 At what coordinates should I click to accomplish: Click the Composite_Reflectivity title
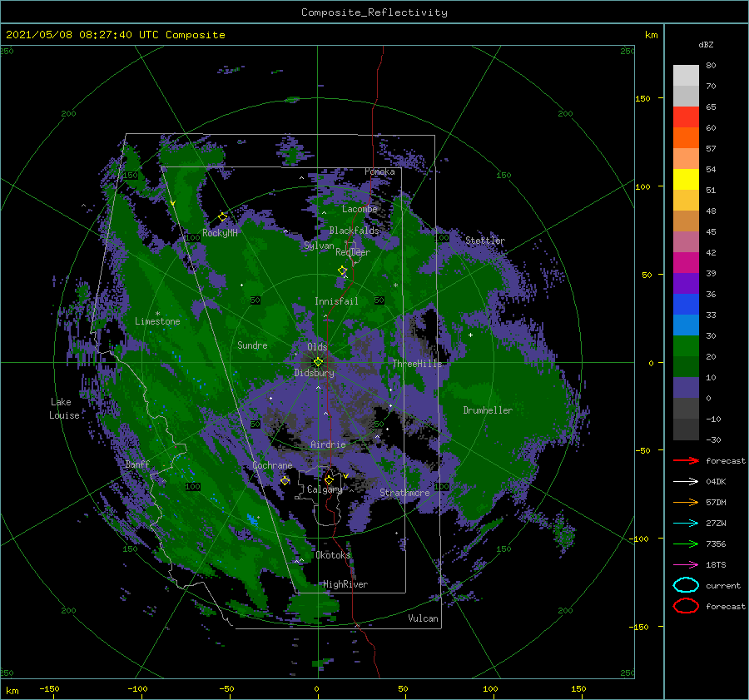(x=374, y=12)
